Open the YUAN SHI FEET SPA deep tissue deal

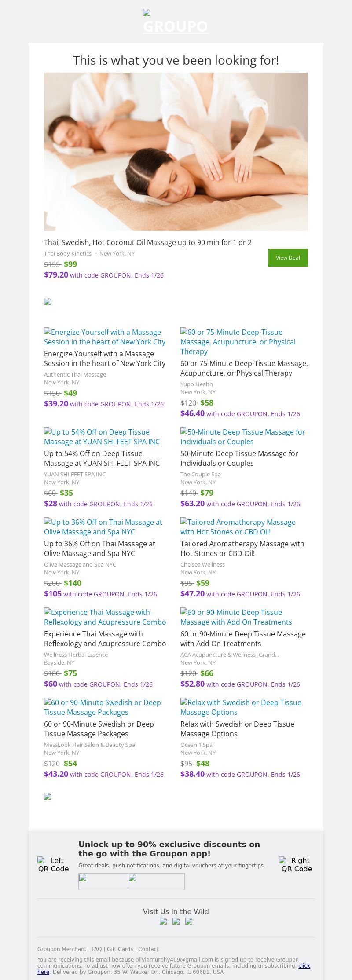pyautogui.click(x=102, y=458)
